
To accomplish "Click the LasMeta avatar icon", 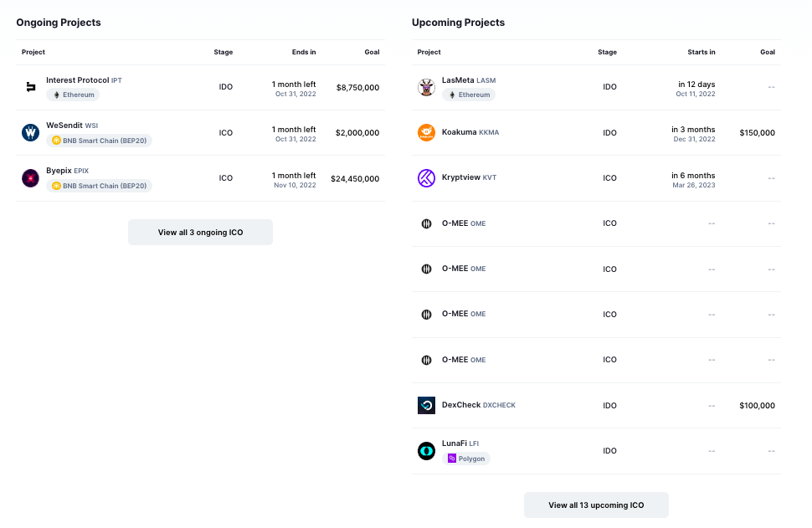I will [x=426, y=87].
